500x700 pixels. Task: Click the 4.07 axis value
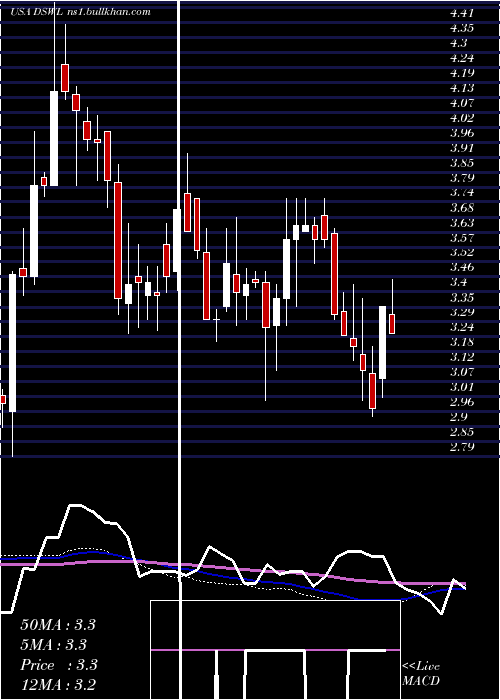(462, 103)
